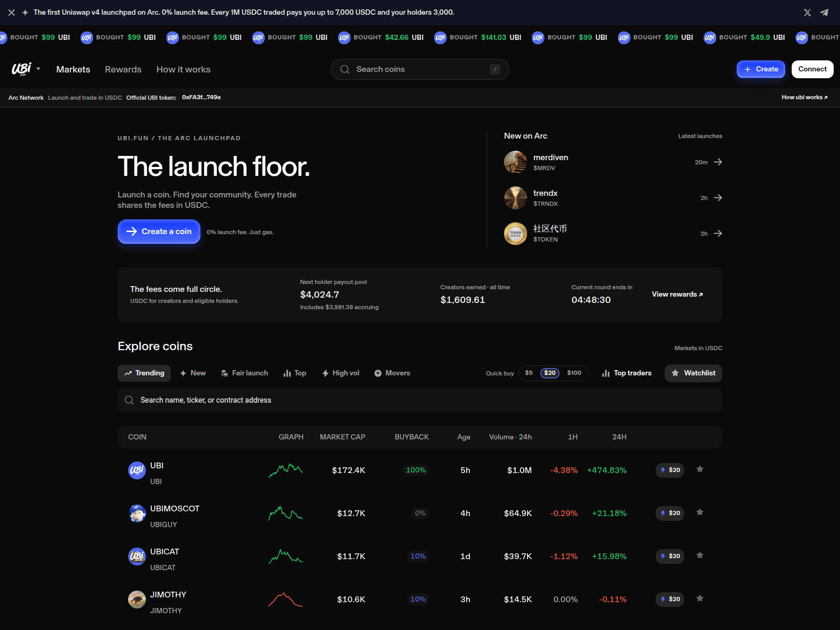Click the Connect wallet button
Viewport: 840px width, 630px height.
(812, 69)
